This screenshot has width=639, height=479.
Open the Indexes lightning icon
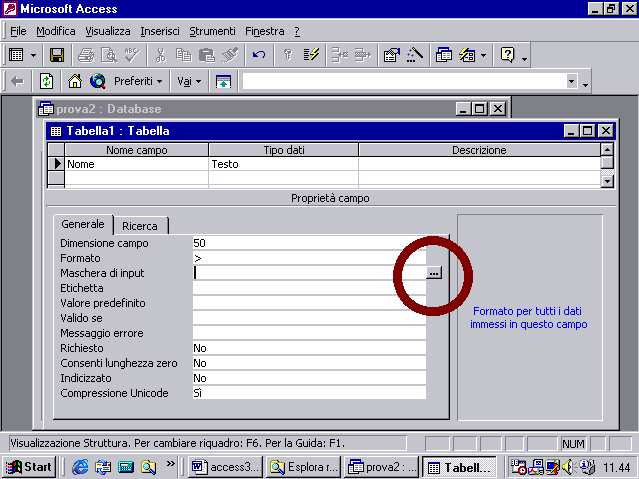coord(311,55)
